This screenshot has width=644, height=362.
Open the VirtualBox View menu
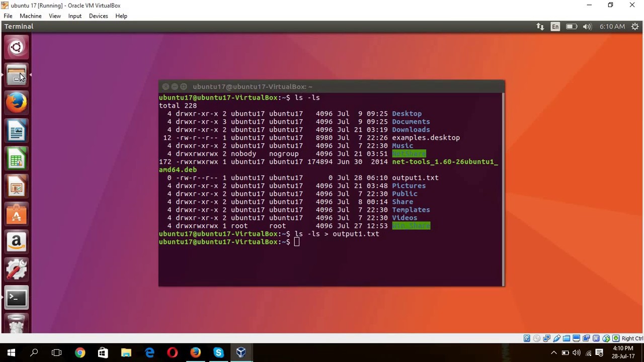click(x=55, y=16)
